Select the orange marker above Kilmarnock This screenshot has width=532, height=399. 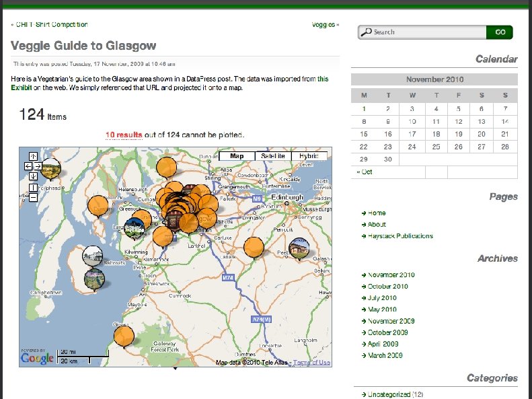click(163, 236)
